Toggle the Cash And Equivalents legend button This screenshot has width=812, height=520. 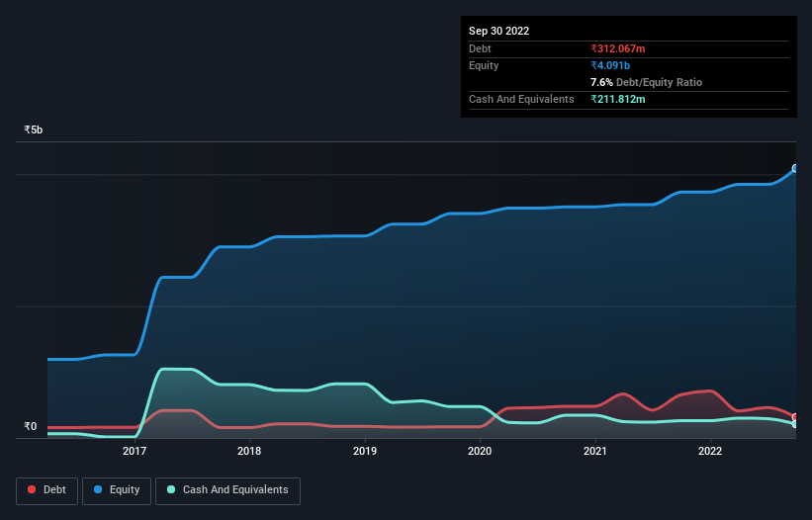coord(227,490)
